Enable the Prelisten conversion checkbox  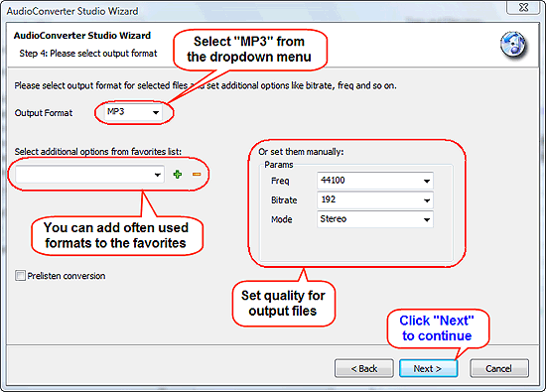click(20, 276)
